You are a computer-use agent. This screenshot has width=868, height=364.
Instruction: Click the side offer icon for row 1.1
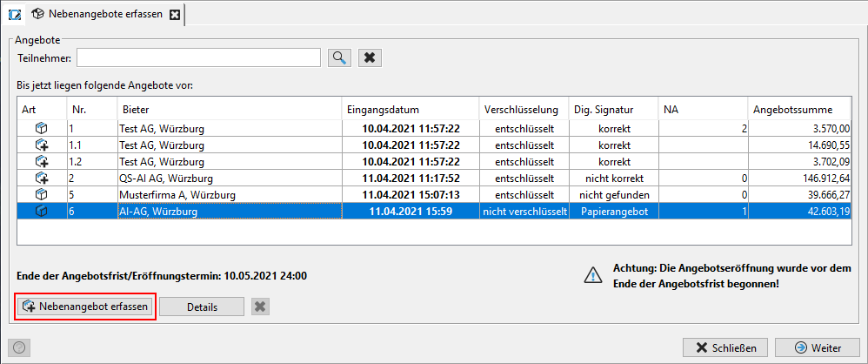point(42,145)
